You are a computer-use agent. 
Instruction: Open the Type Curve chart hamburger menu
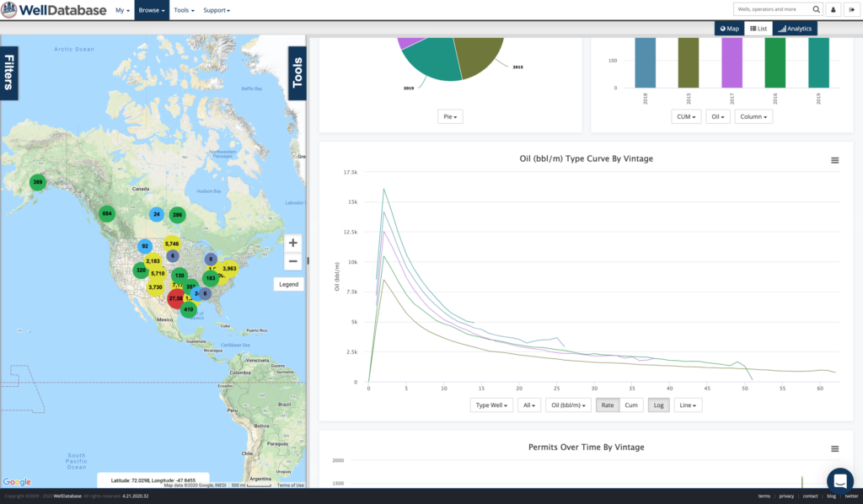(834, 160)
